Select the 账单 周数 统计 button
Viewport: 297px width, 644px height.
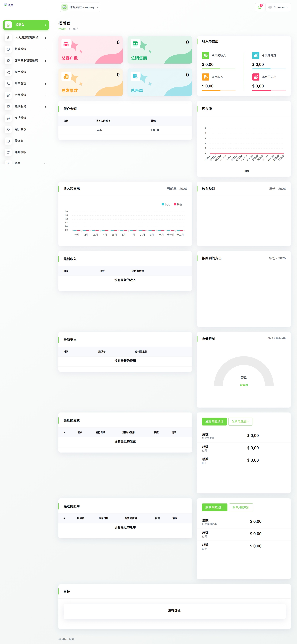[214, 507]
